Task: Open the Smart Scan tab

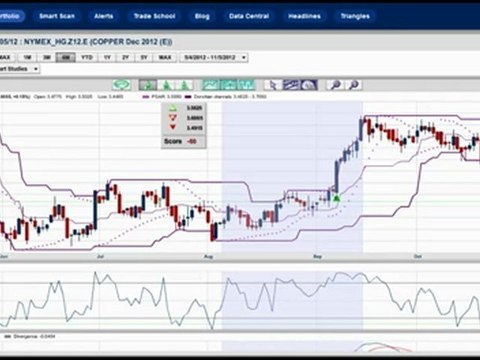Action: [x=57, y=16]
